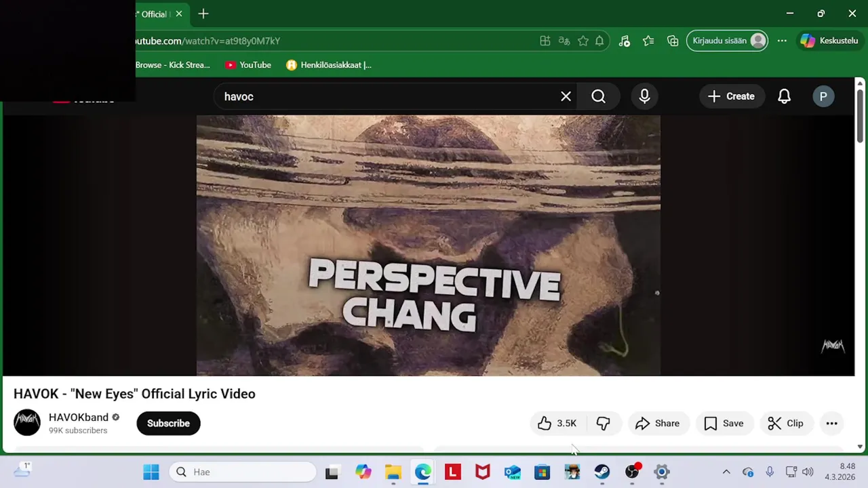
Task: Click the video player area
Action: coord(428,245)
